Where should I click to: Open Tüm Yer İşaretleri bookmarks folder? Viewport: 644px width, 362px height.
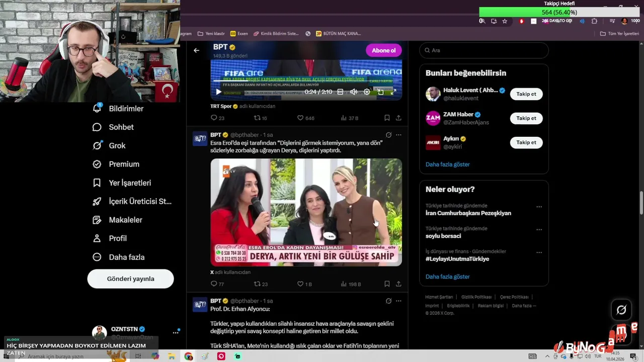(619, 34)
